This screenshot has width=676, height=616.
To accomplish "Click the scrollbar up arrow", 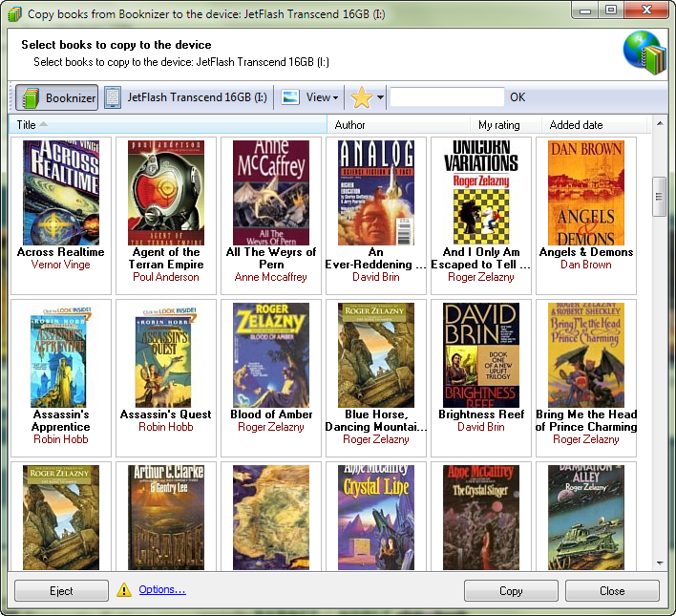I will 660,124.
